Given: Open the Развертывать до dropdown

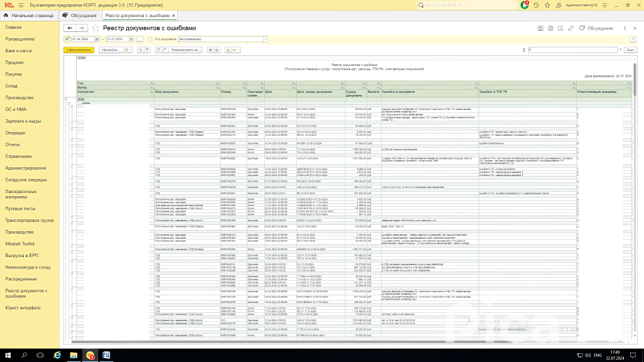Looking at the screenshot, I should coord(186,50).
